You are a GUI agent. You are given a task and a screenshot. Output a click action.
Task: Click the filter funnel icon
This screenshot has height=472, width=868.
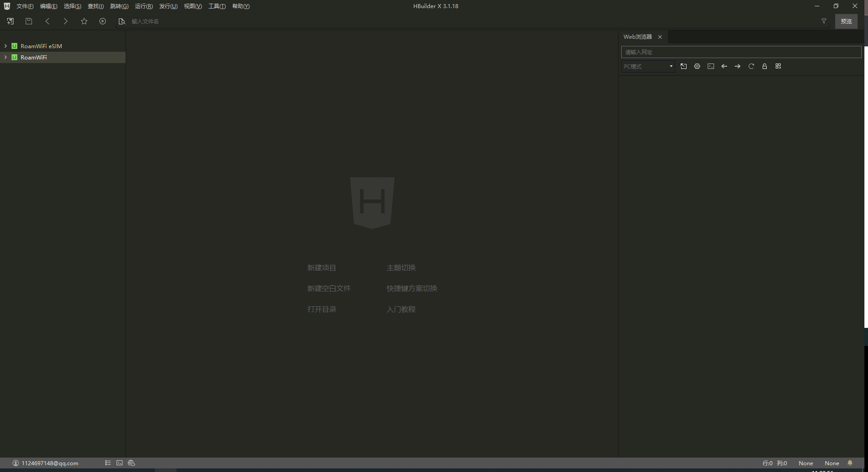click(824, 21)
